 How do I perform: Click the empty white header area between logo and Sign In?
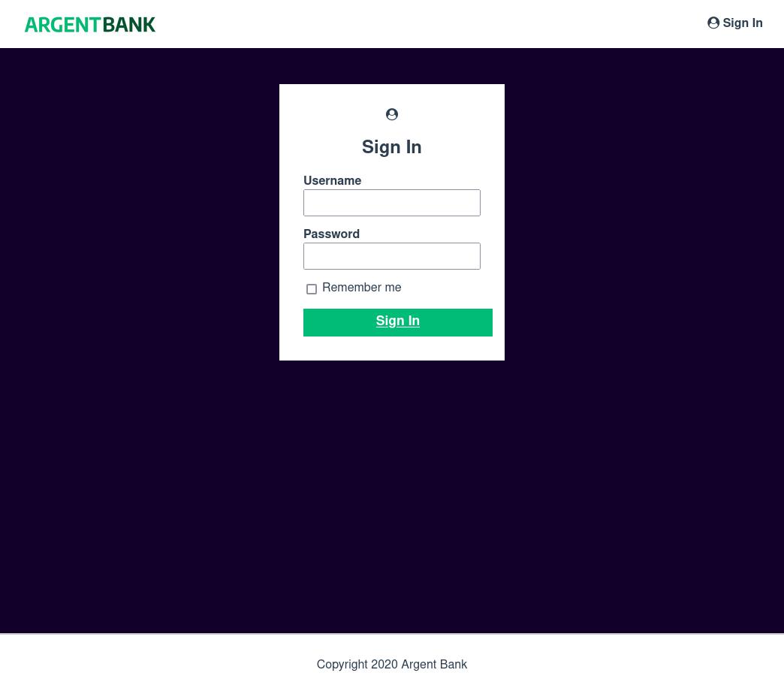(x=428, y=24)
